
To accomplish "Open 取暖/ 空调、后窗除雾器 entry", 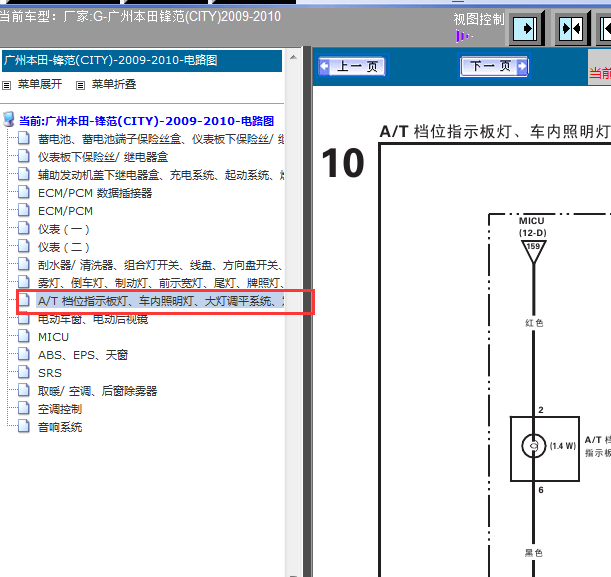I will [97, 391].
